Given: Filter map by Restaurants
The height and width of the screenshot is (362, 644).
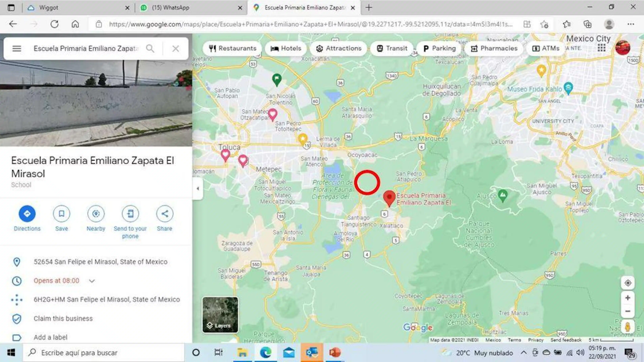Looking at the screenshot, I should point(232,48).
